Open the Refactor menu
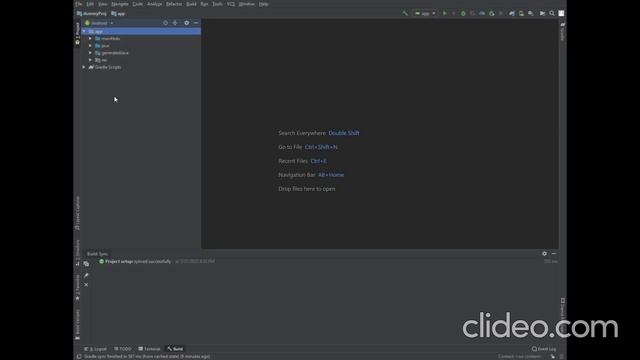Screen dimensions: 640x360 click(174, 4)
